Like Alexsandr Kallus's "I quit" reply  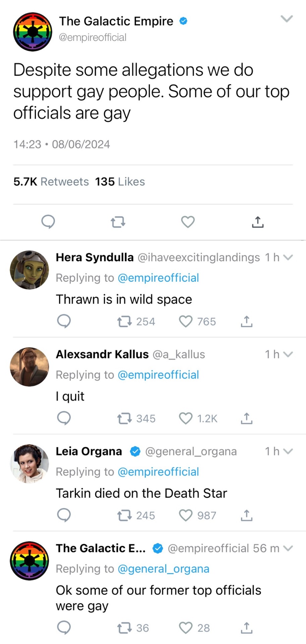(186, 418)
